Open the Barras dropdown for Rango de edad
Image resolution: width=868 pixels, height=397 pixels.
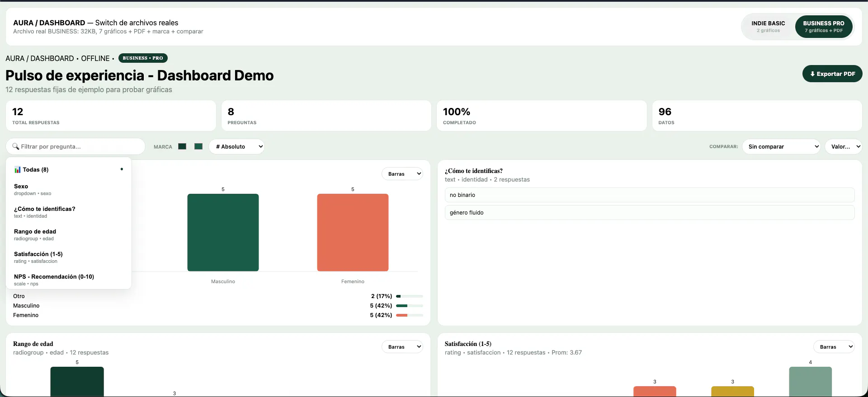tap(402, 347)
